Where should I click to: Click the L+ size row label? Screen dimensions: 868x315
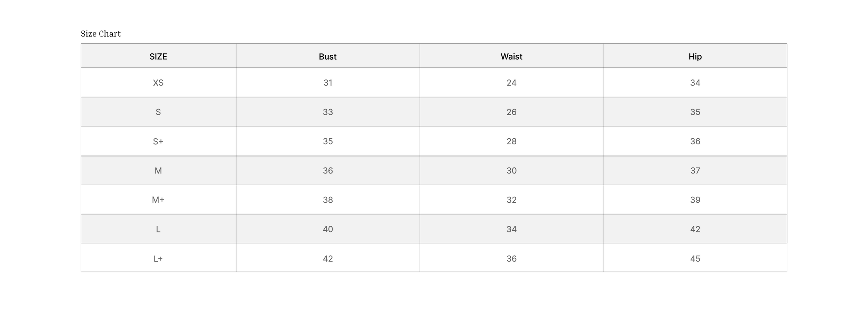[x=158, y=259]
